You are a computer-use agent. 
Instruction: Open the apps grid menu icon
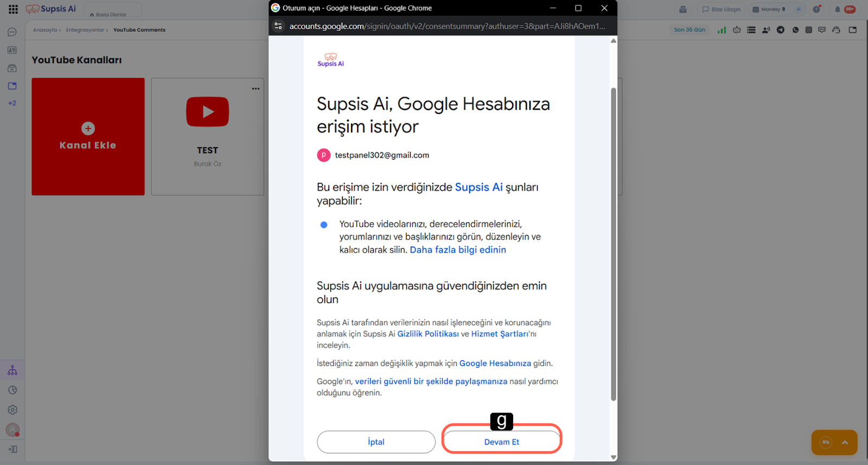(x=13, y=9)
